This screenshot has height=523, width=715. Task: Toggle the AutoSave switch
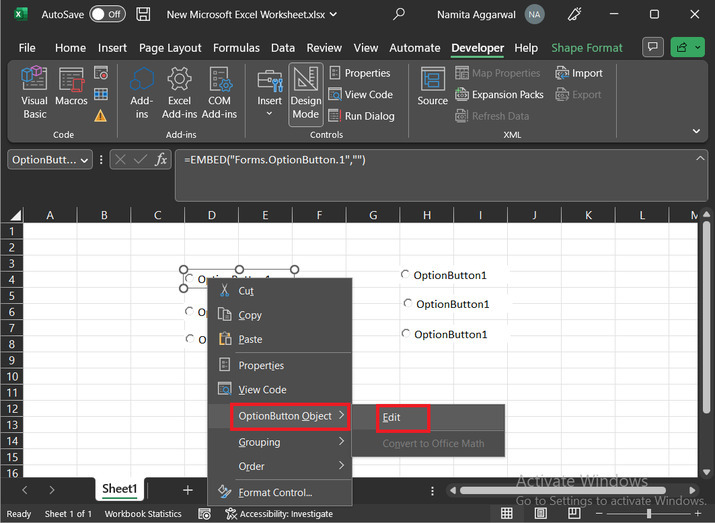tap(107, 15)
